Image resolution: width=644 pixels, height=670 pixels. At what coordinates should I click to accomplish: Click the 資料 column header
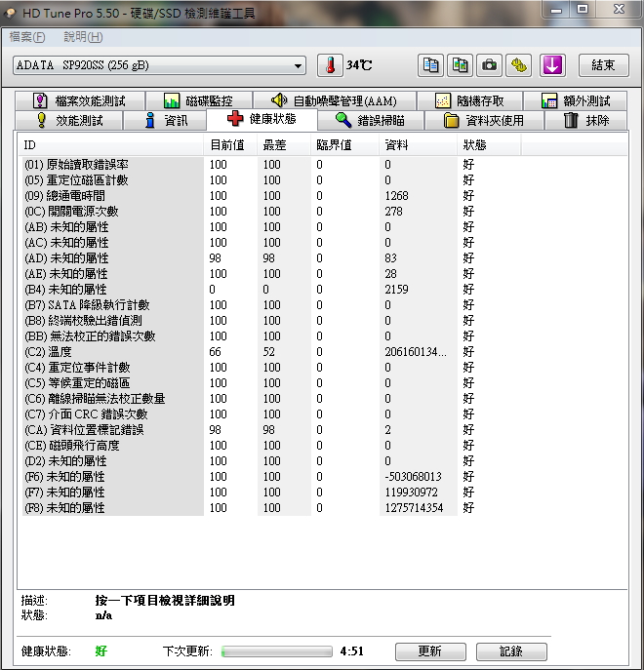click(418, 145)
